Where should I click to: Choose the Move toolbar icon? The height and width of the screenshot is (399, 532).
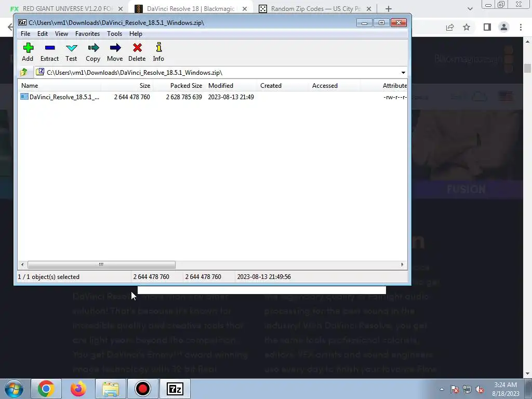point(115,52)
